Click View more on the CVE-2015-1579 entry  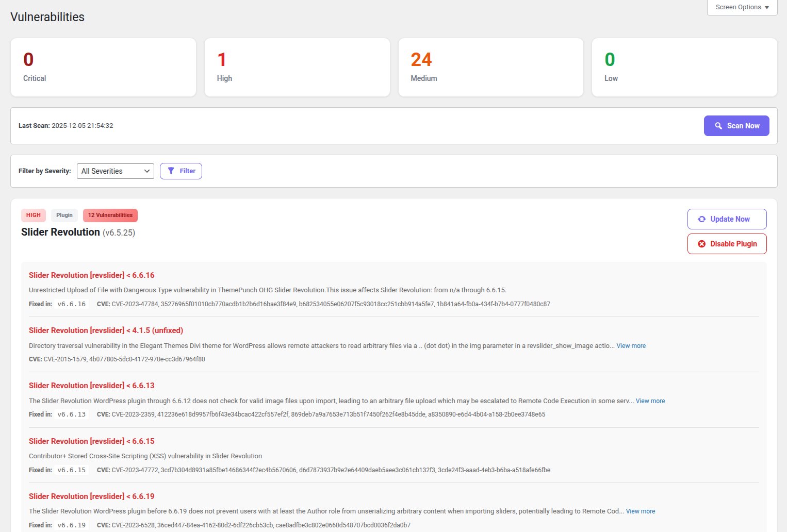click(631, 345)
